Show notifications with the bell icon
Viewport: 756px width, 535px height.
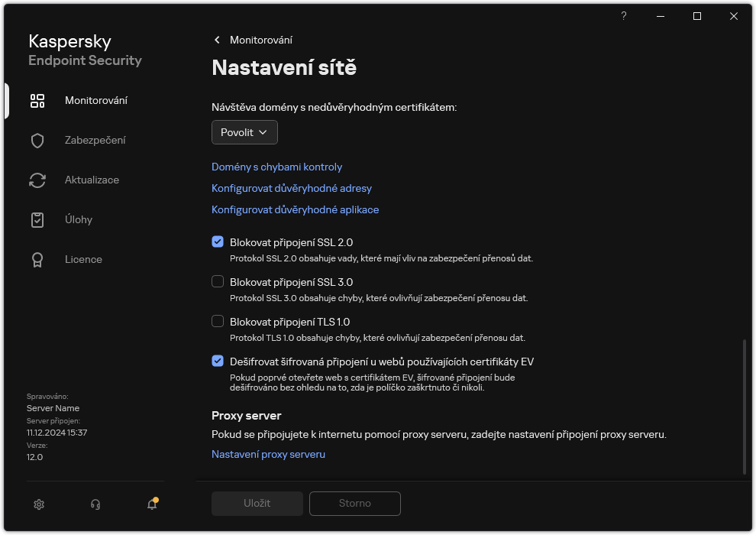pos(151,505)
